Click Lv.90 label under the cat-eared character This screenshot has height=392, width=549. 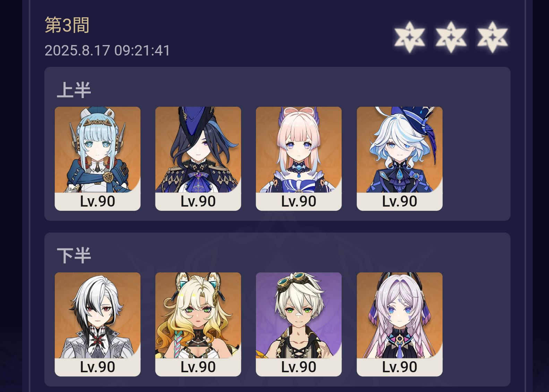pos(198,367)
